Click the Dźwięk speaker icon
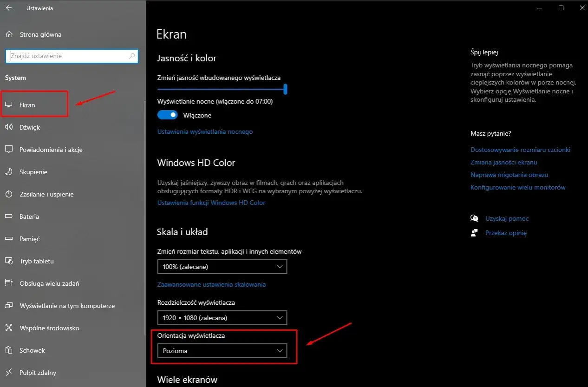Screen dimensions: 588x387 click(8, 127)
